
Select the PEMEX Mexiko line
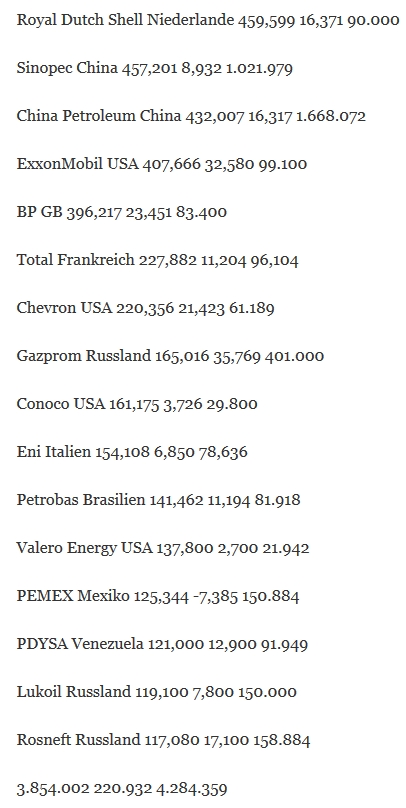coord(158,596)
